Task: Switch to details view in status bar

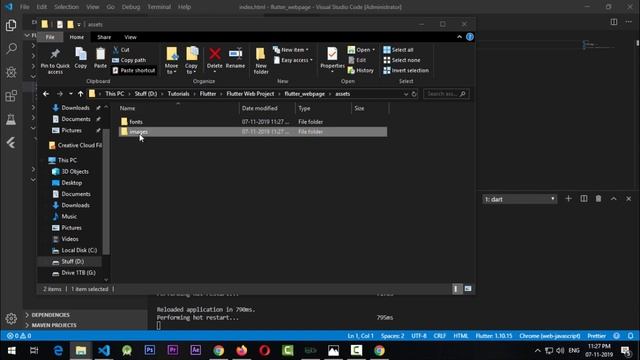Action: coord(456,289)
